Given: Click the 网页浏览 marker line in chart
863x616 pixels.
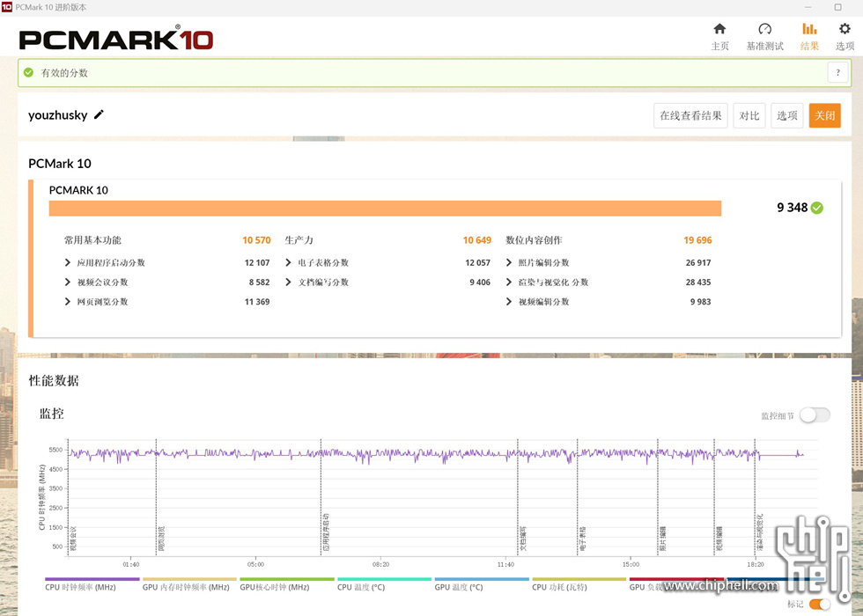Looking at the screenshot, I should click(x=157, y=496).
